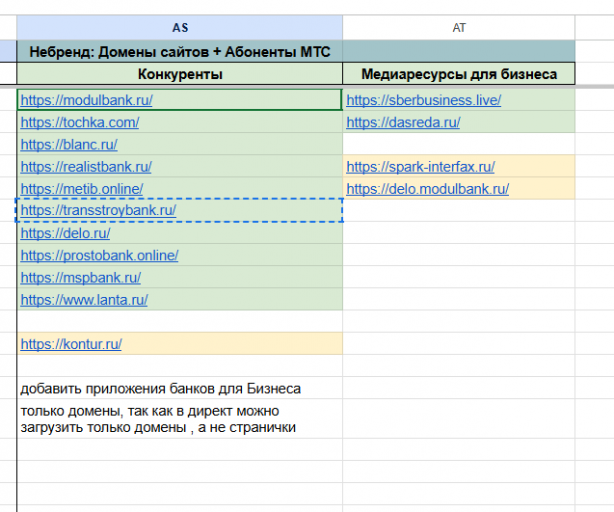Open the realistbank.ru link
The image size is (614, 512).
[x=86, y=167]
